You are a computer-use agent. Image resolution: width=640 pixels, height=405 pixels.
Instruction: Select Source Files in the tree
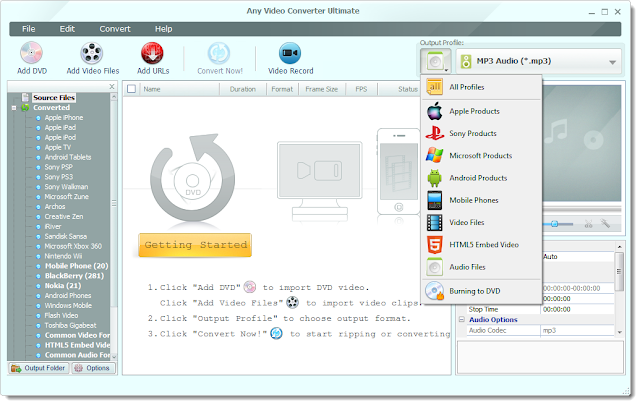[x=54, y=98]
